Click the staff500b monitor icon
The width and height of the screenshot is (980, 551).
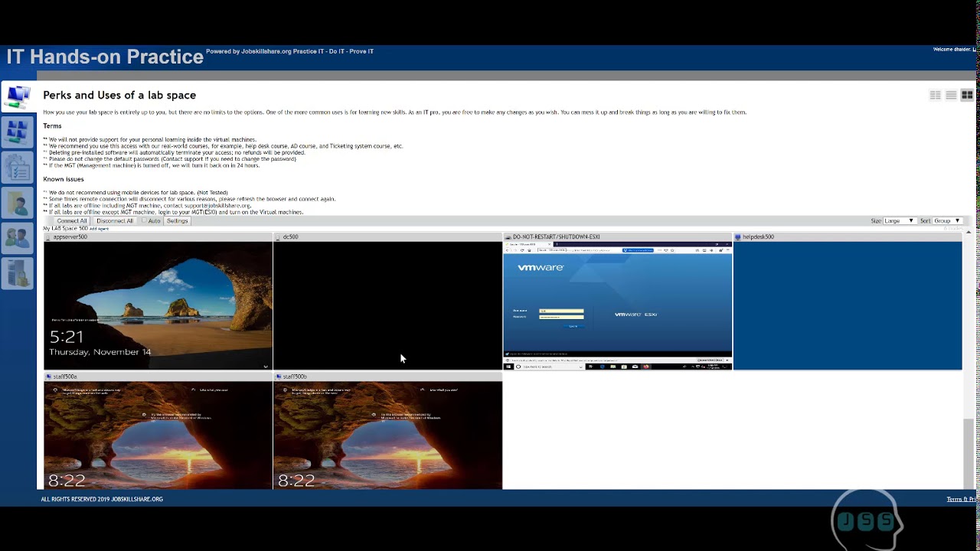click(x=279, y=377)
